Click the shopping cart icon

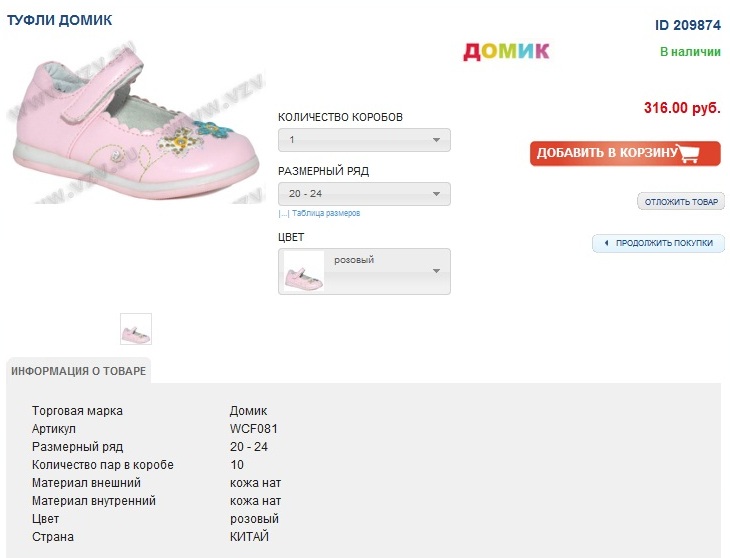pyautogui.click(x=687, y=154)
